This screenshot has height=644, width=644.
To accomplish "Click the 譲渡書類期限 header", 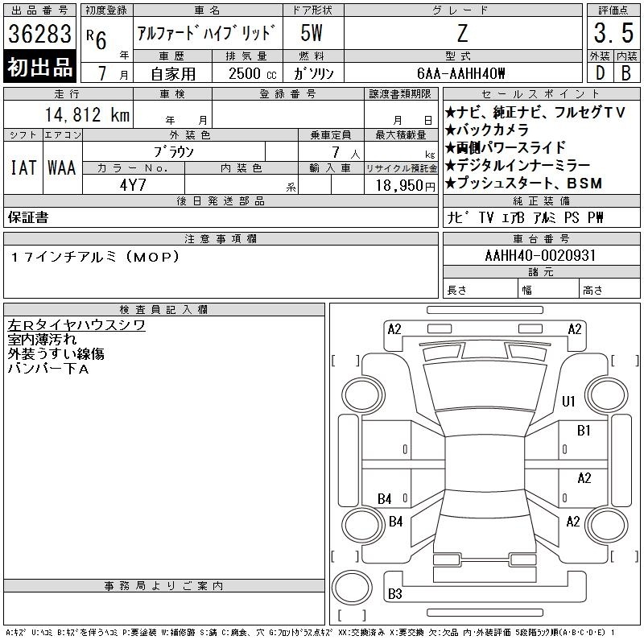I will pos(400,94).
